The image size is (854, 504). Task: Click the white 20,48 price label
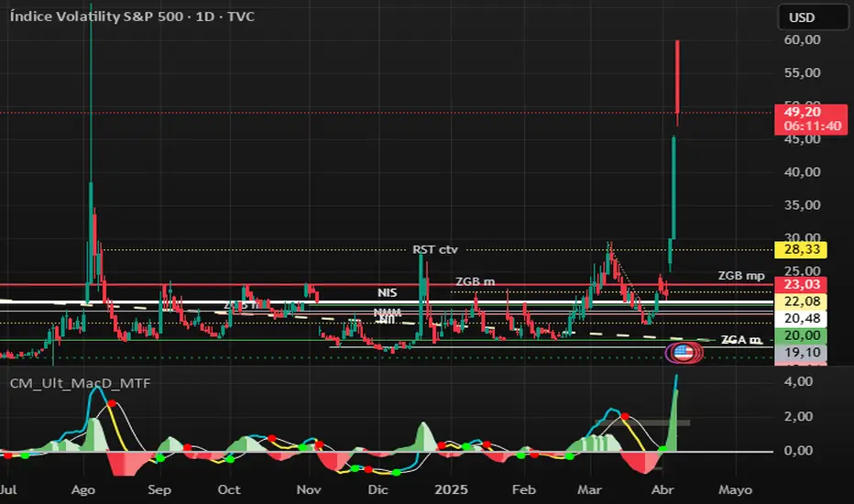click(801, 318)
